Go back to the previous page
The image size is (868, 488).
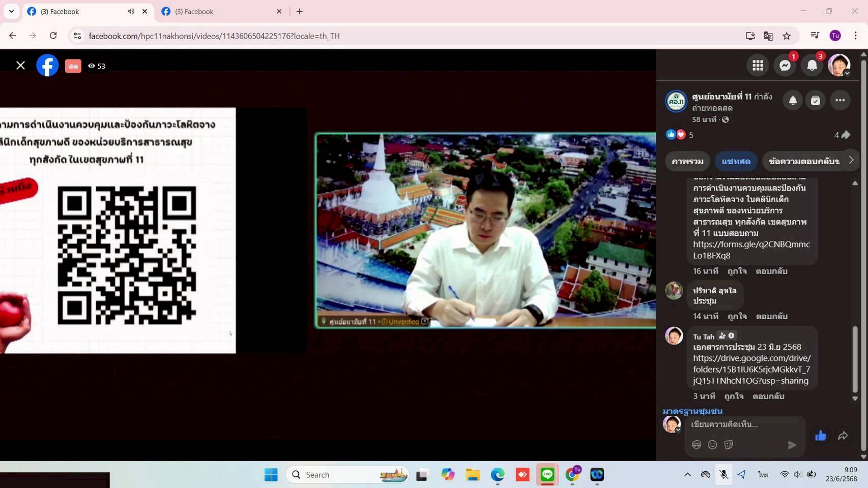coord(13,36)
